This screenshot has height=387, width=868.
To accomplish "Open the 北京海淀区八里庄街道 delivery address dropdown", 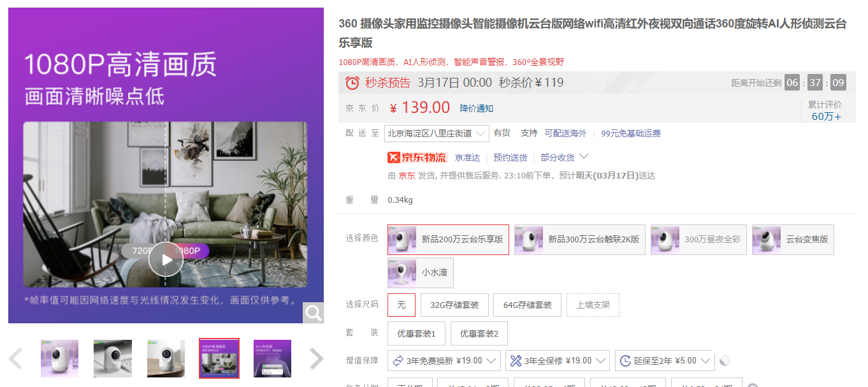I will point(437,133).
